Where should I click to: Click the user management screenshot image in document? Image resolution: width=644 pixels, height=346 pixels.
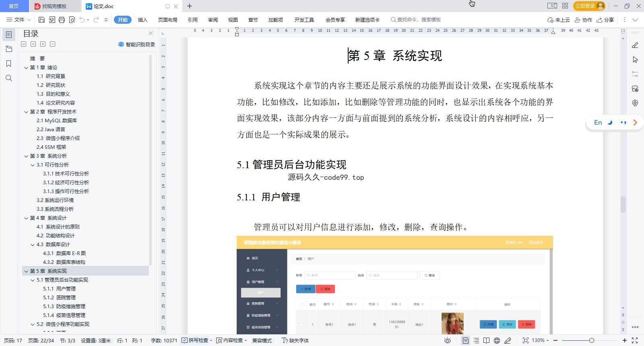395,285
